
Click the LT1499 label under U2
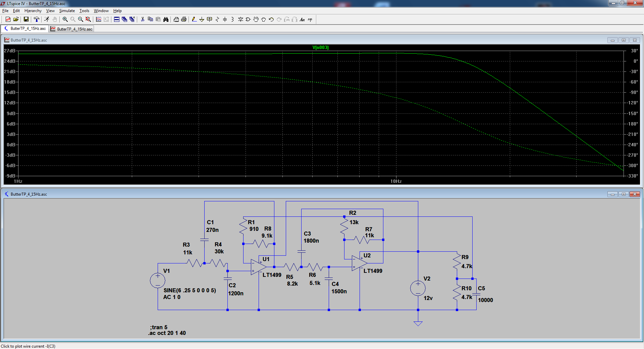pyautogui.click(x=373, y=271)
